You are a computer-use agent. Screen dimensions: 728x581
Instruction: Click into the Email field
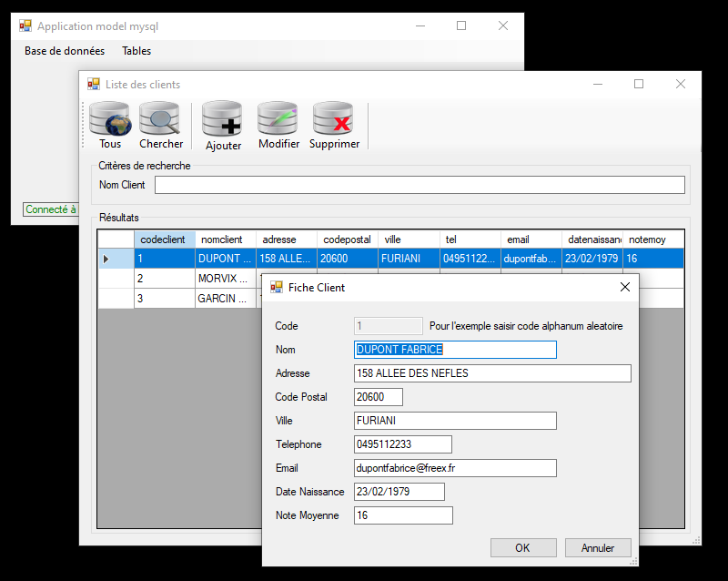pos(454,468)
